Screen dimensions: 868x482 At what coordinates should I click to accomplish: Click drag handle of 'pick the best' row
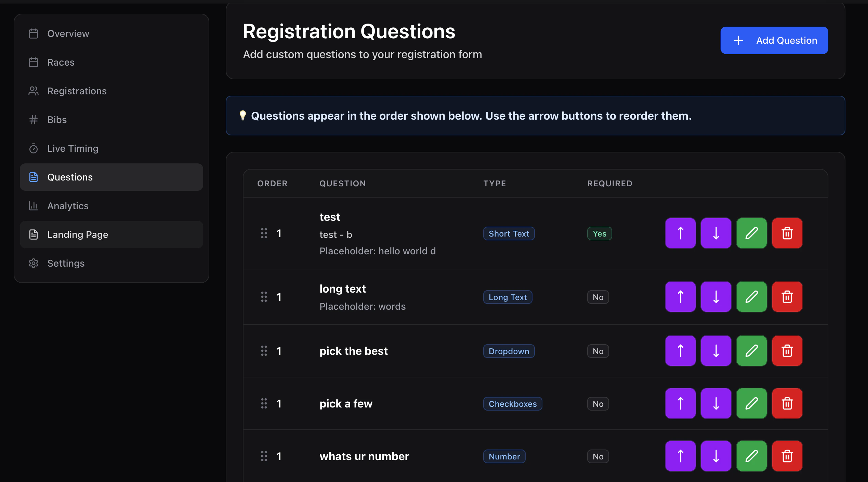click(x=264, y=351)
